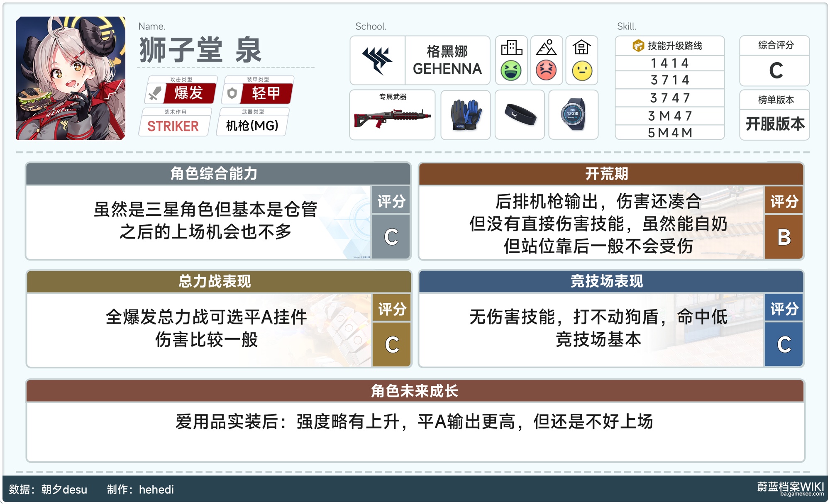The width and height of the screenshot is (830, 504).
Task: Click the STRIKER tactical role label
Action: 173,126
